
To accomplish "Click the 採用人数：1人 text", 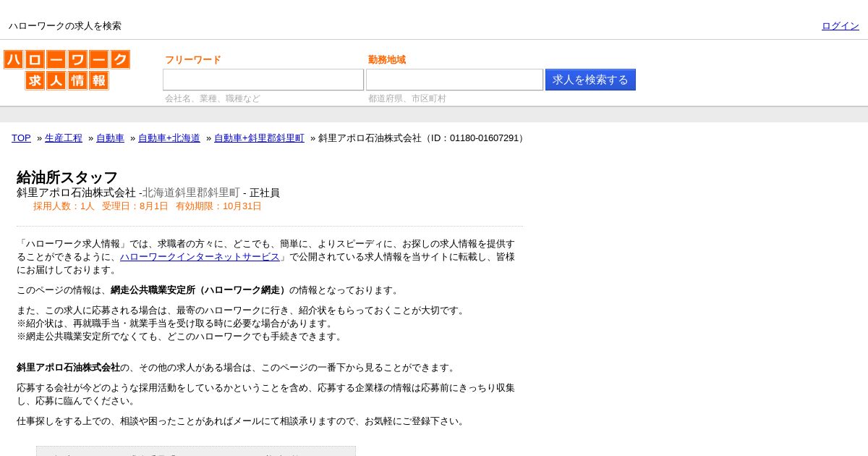I will pyautogui.click(x=64, y=206).
